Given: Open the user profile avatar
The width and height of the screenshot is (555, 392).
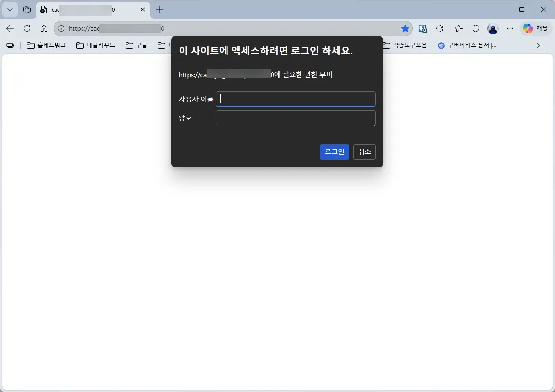Looking at the screenshot, I should [493, 28].
